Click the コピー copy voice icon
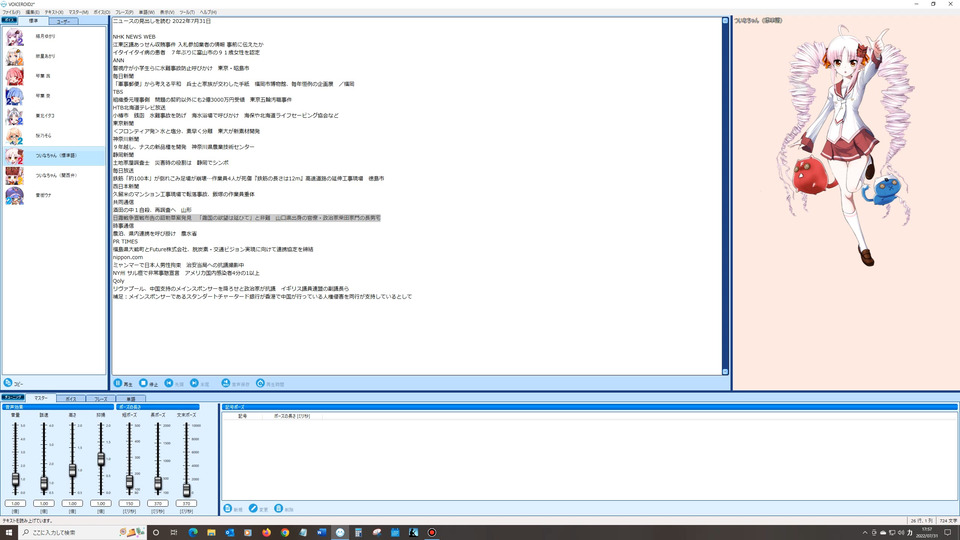Screen dimensions: 960x540 click(x=8, y=383)
